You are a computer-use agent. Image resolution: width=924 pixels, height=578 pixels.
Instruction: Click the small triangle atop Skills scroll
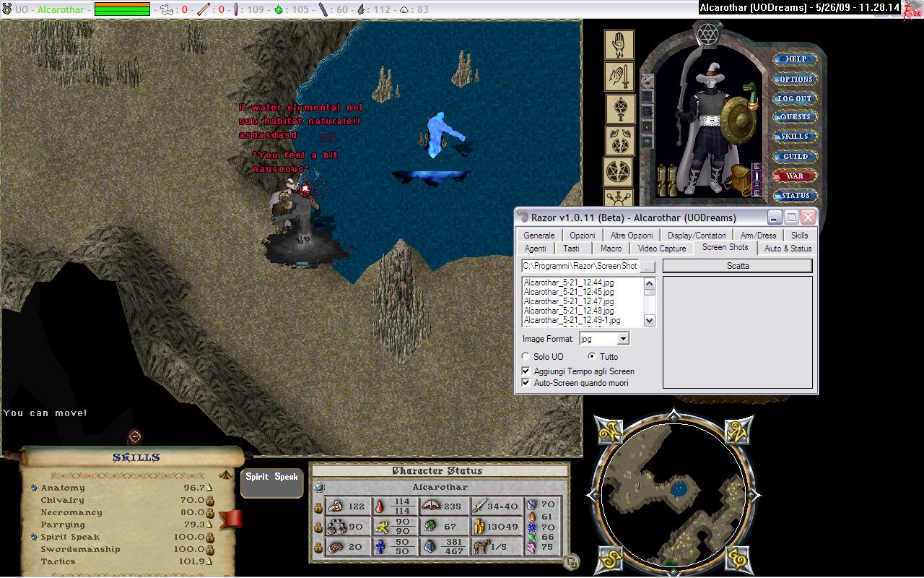click(x=226, y=475)
